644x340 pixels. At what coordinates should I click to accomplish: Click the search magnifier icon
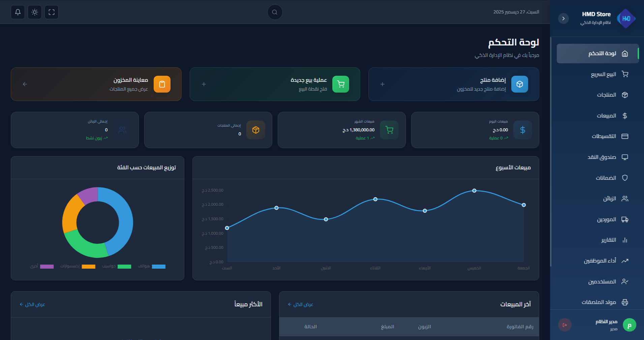pos(275,12)
